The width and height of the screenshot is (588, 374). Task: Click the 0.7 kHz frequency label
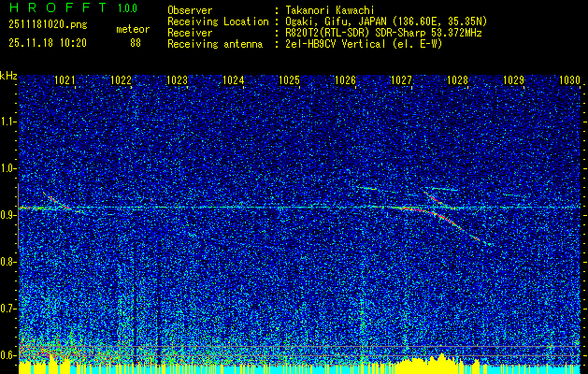tap(7, 309)
